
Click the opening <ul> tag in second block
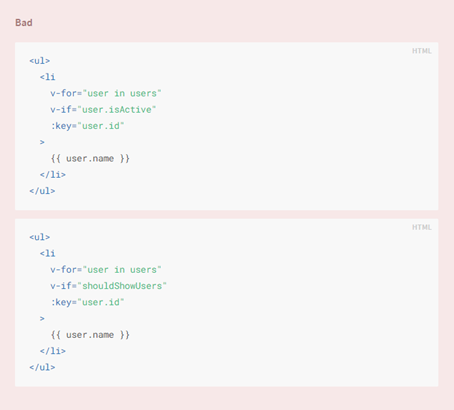coord(40,237)
